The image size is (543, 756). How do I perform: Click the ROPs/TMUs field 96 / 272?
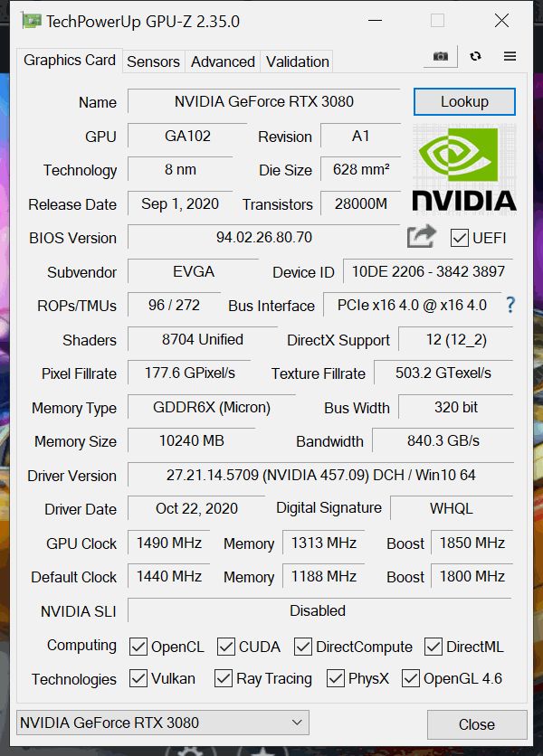[174, 305]
